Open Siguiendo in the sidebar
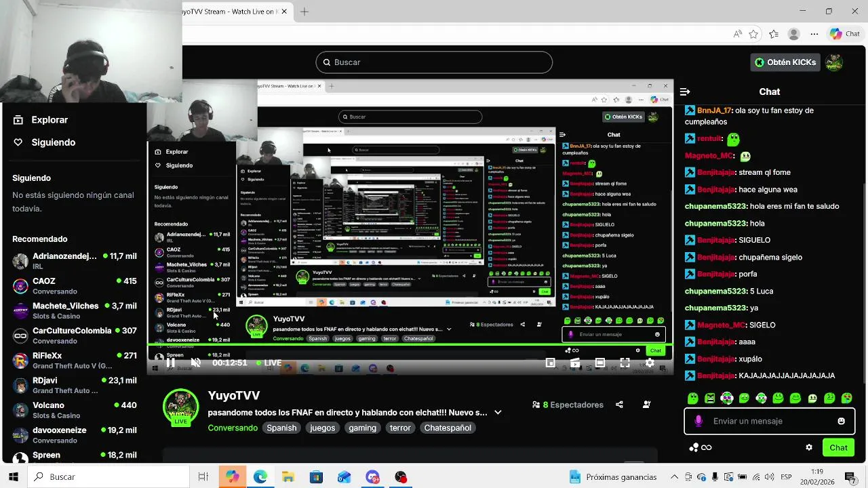 coord(45,142)
